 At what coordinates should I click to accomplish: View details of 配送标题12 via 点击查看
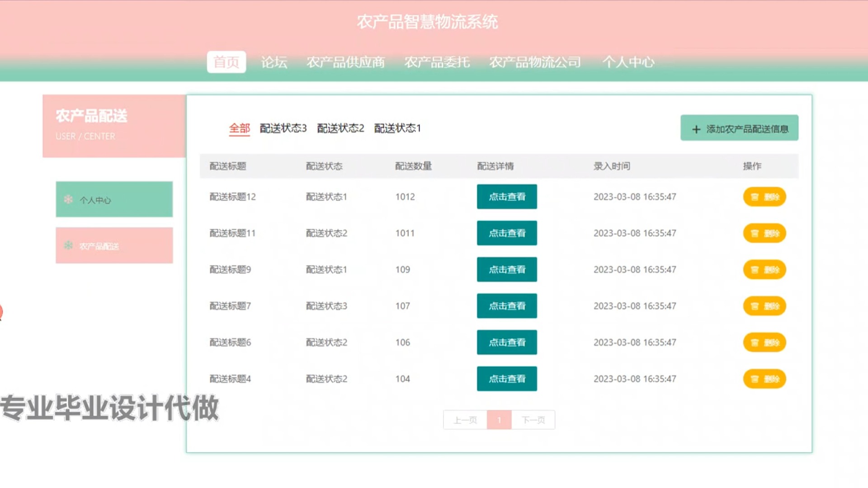(x=507, y=197)
